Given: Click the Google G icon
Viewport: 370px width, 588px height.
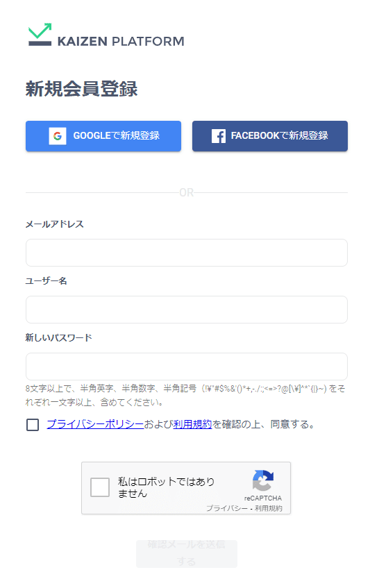Looking at the screenshot, I should [58, 136].
